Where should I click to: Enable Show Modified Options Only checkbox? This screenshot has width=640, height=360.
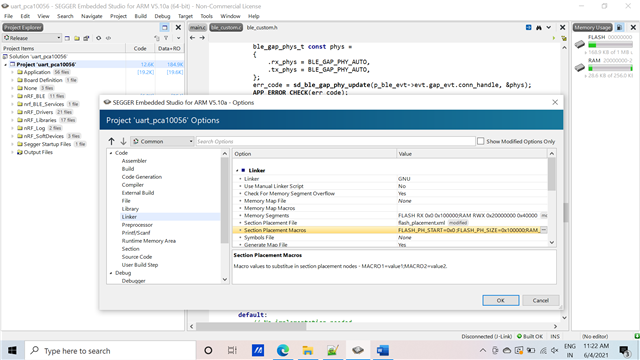pyautogui.click(x=480, y=141)
